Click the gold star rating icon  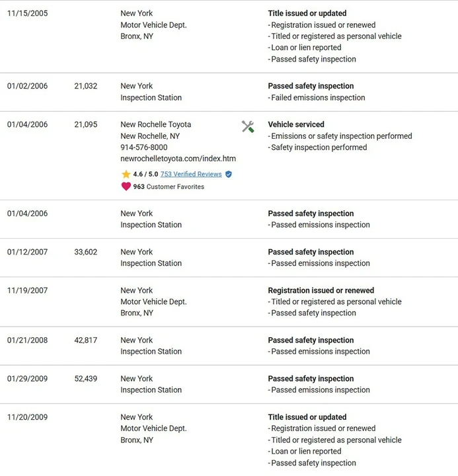[126, 175]
